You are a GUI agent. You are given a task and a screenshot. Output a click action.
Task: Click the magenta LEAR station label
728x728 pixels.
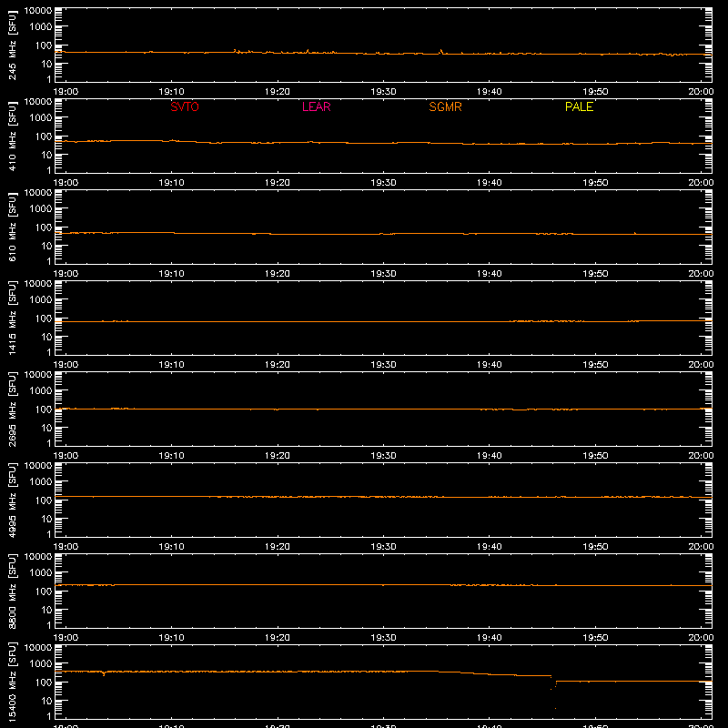[316, 106]
